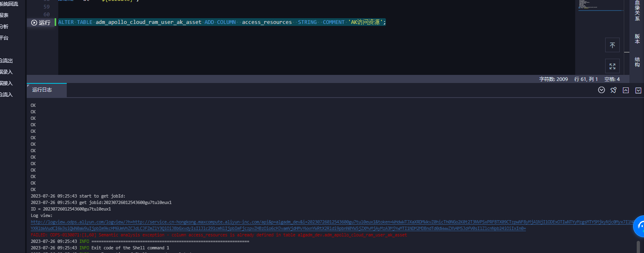This screenshot has height=253, width=644.
Task: Select 系统回流 in the left sidebar
Action: pos(9,4)
